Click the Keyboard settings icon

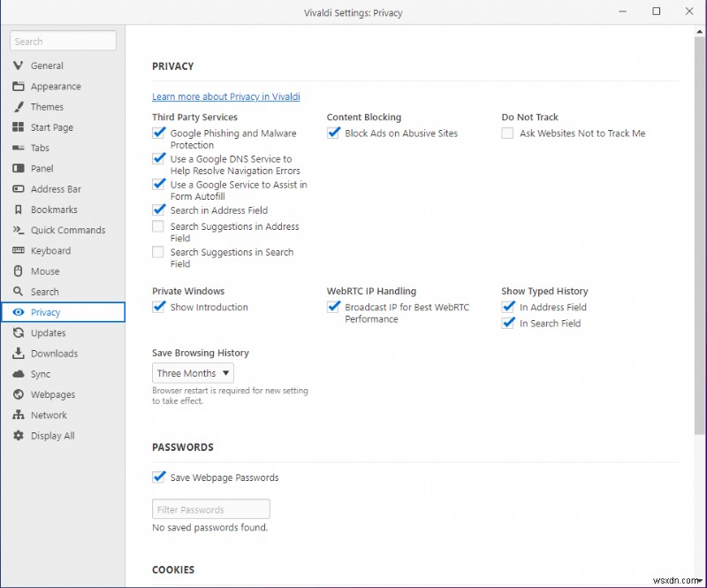pos(19,250)
